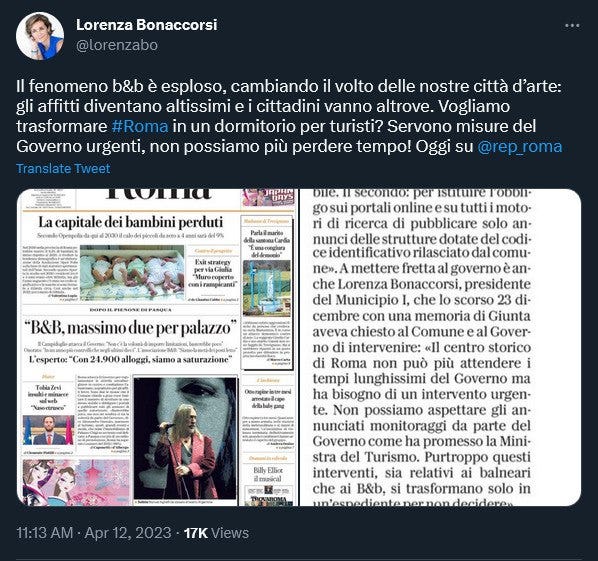
Task: Click the 17K Views counter
Action: [x=216, y=533]
